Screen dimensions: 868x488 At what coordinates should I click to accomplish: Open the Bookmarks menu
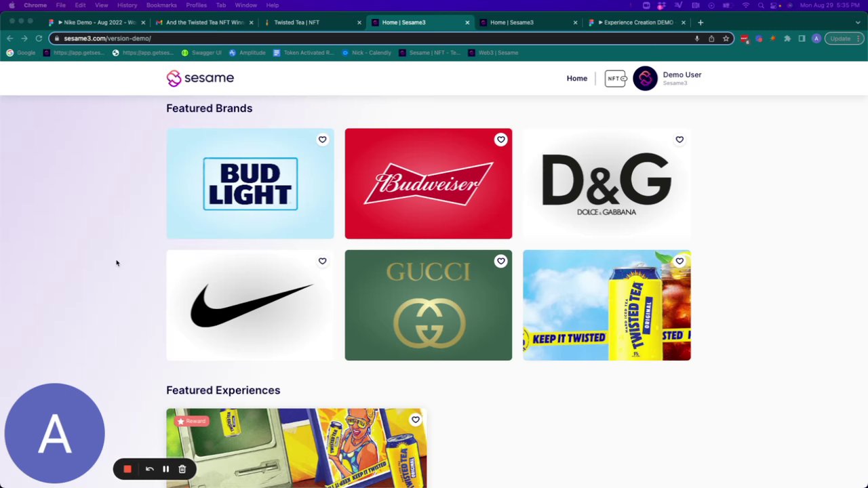[x=161, y=5]
